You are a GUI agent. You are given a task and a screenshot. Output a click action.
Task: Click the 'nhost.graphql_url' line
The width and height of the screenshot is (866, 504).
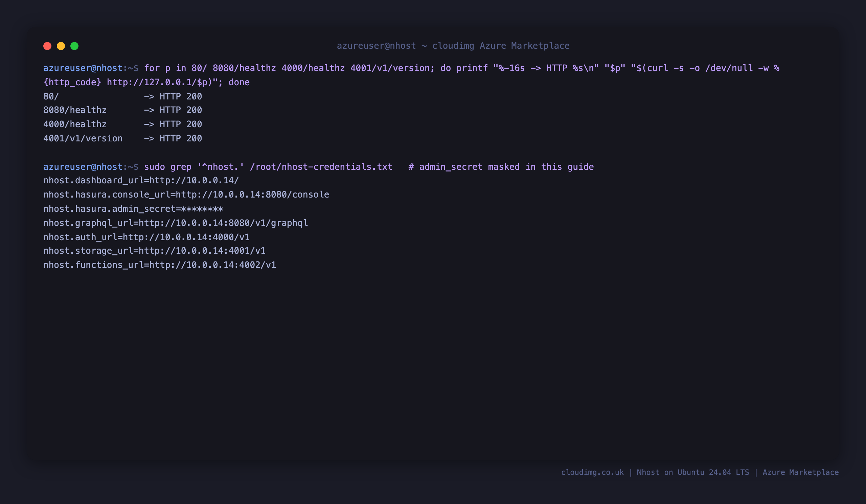point(176,223)
